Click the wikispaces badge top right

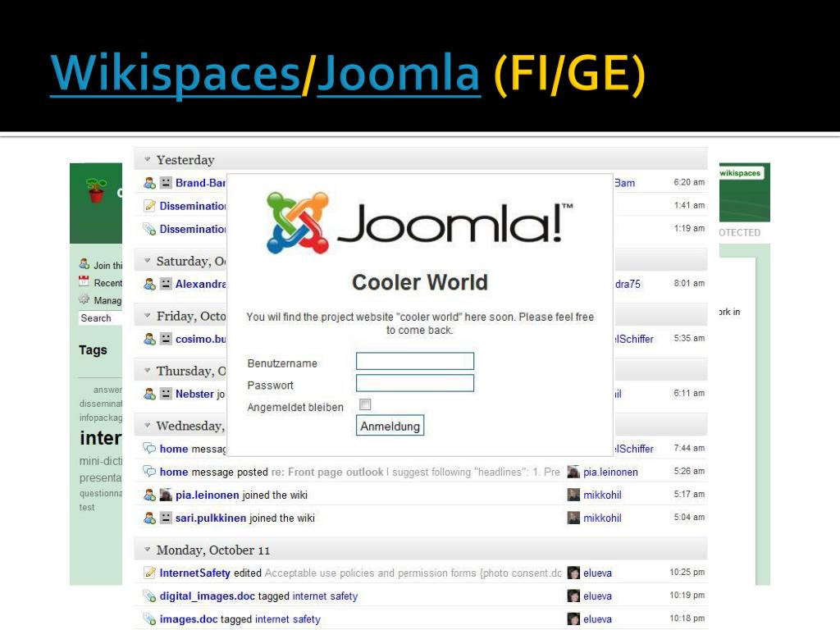pos(741,173)
